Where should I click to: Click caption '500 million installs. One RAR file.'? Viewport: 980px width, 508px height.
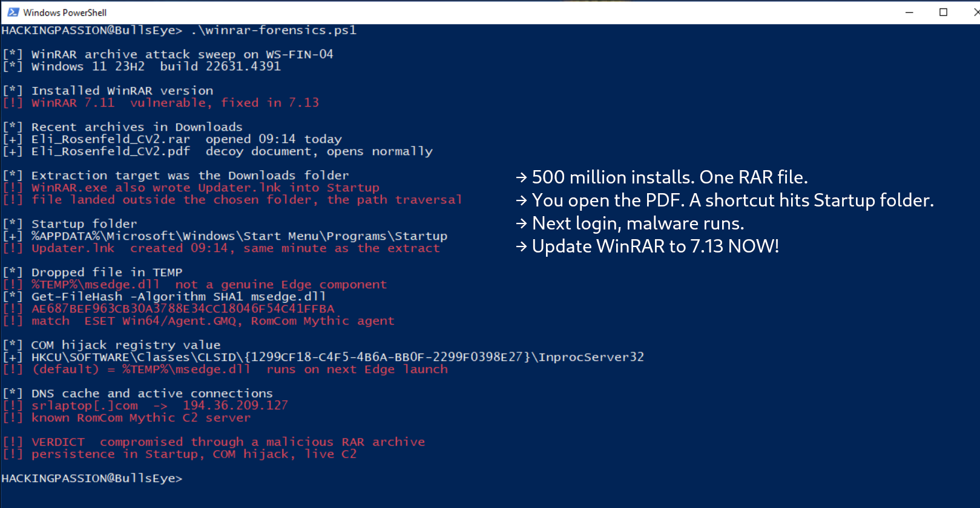coord(670,177)
